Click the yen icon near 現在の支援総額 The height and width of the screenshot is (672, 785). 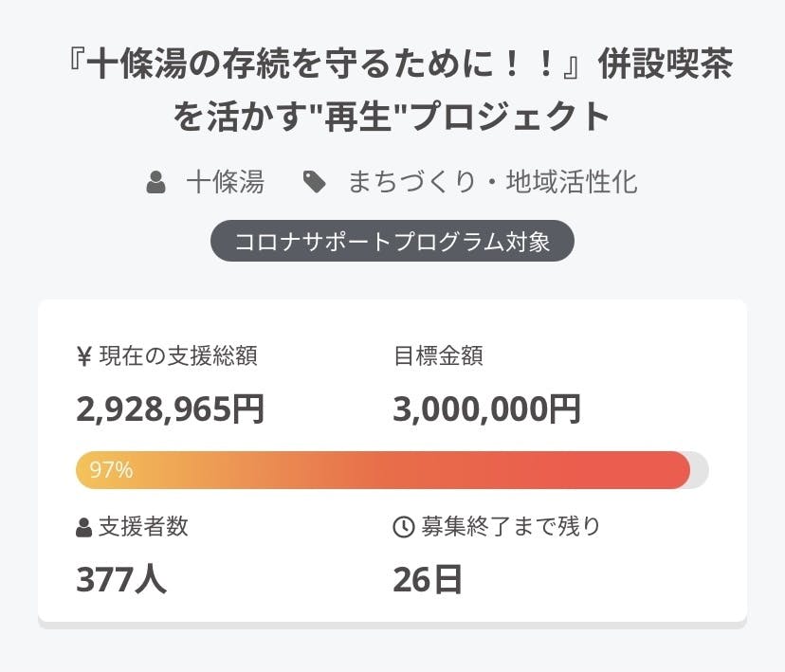click(x=83, y=356)
